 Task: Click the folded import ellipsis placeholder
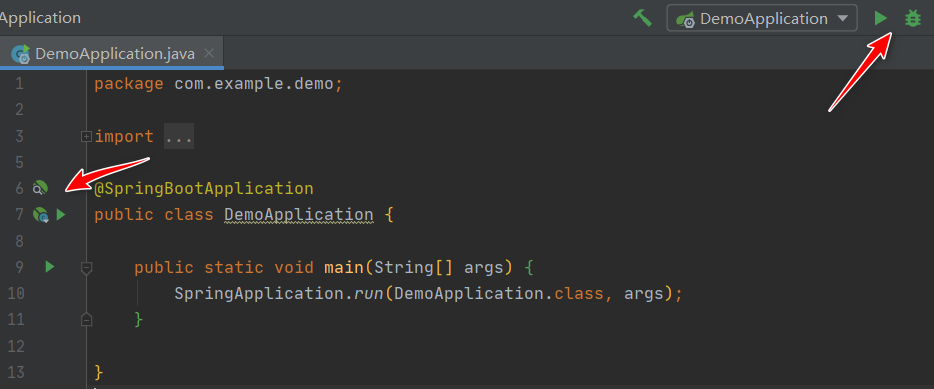179,136
